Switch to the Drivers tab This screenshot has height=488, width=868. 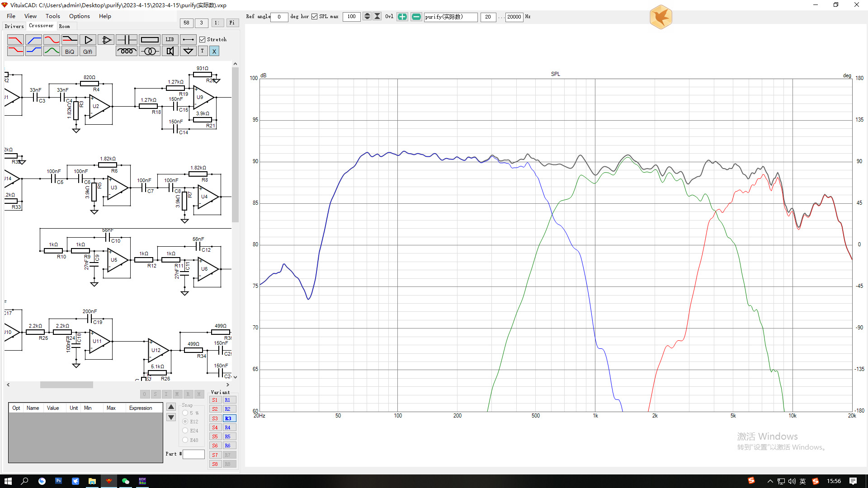coord(14,26)
